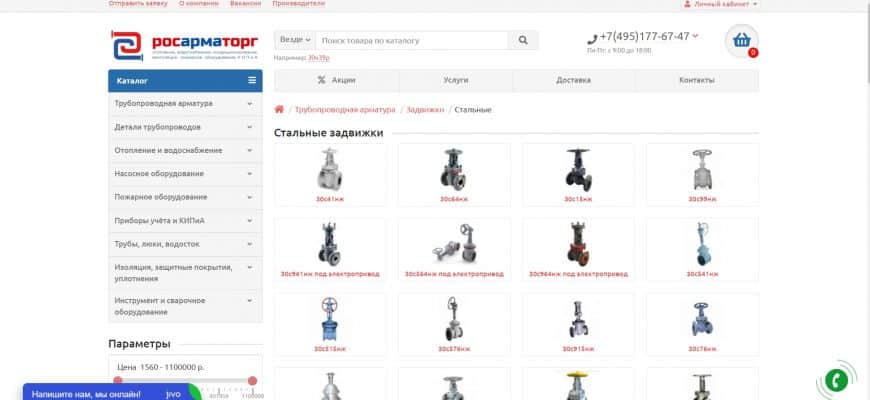The image size is (870, 400).
Task: Click the catalog search input field
Action: [x=412, y=40]
